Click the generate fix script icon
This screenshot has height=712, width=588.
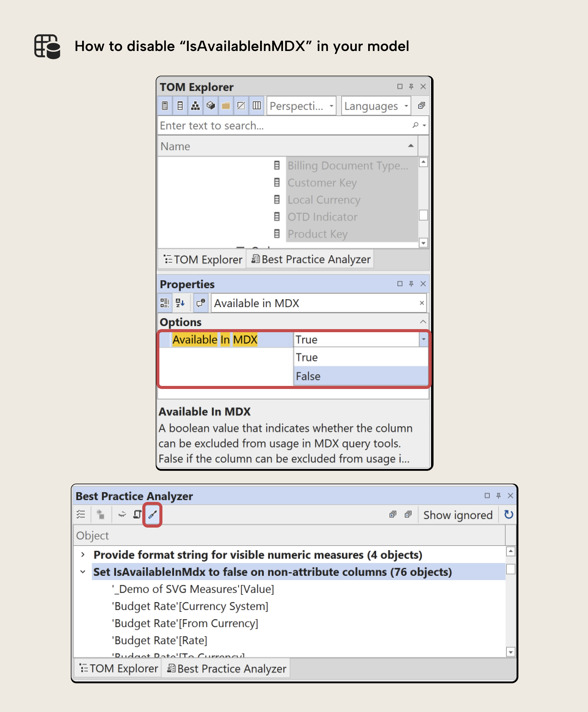pyautogui.click(x=137, y=514)
